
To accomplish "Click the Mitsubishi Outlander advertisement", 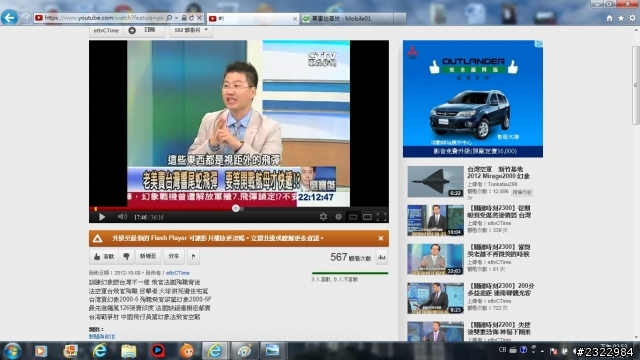I will pyautogui.click(x=473, y=98).
